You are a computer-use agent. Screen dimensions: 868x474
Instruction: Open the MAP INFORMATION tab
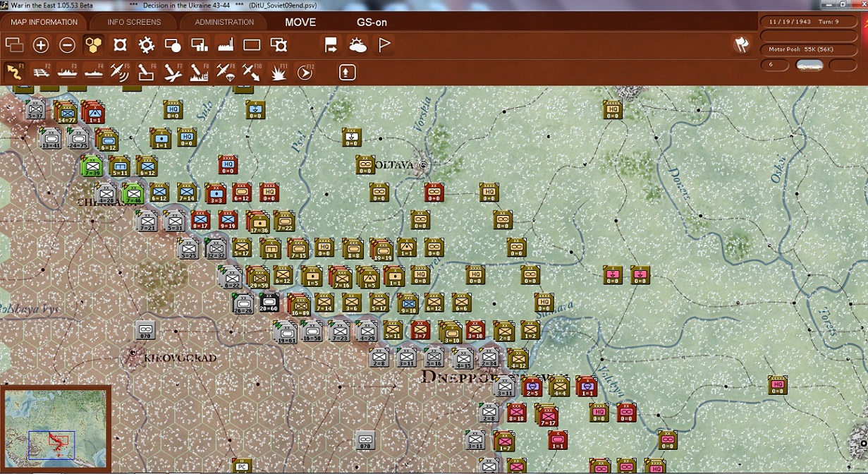click(44, 22)
